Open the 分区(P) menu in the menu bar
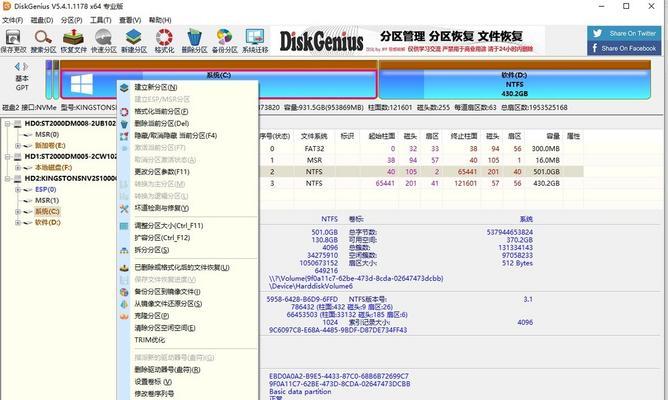The height and width of the screenshot is (400, 668). coord(71,20)
